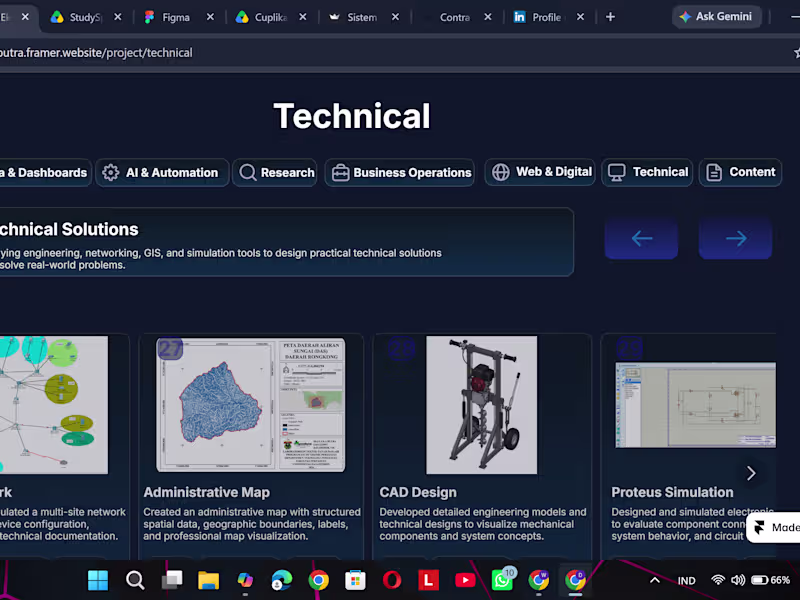Switch to the StudyS browser tab
Screen dimensions: 800x600
pyautogui.click(x=85, y=17)
